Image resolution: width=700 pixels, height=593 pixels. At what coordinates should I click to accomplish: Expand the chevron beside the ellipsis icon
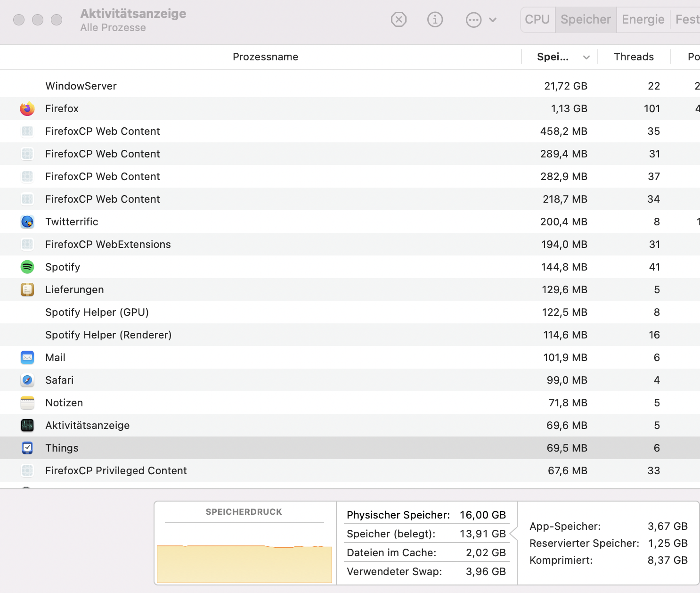493,20
